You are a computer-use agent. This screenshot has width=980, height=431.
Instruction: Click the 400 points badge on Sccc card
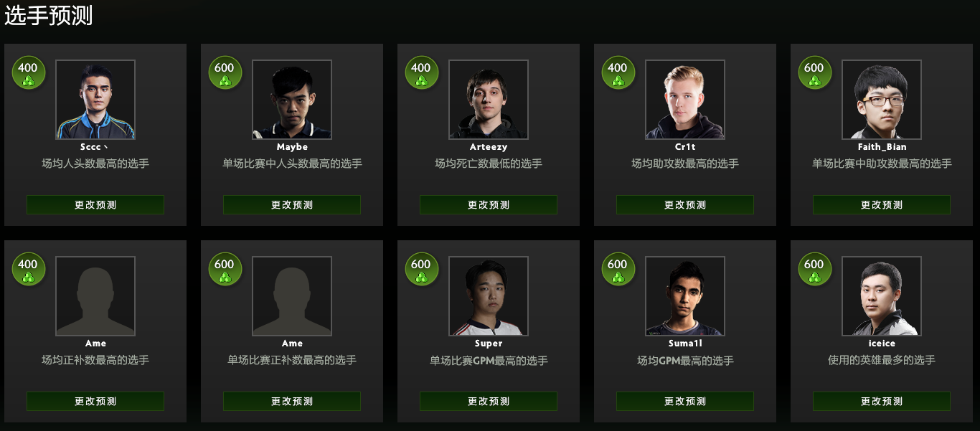[29, 73]
